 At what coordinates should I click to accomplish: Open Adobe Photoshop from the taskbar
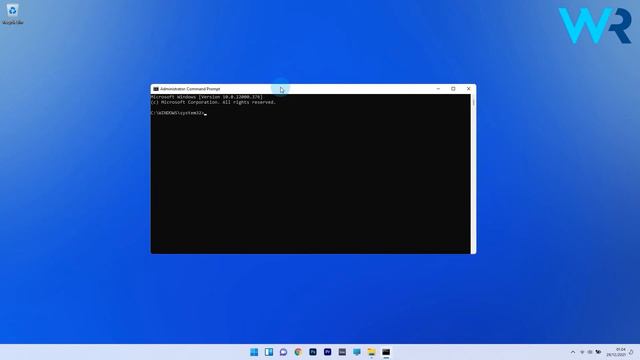coord(313,352)
